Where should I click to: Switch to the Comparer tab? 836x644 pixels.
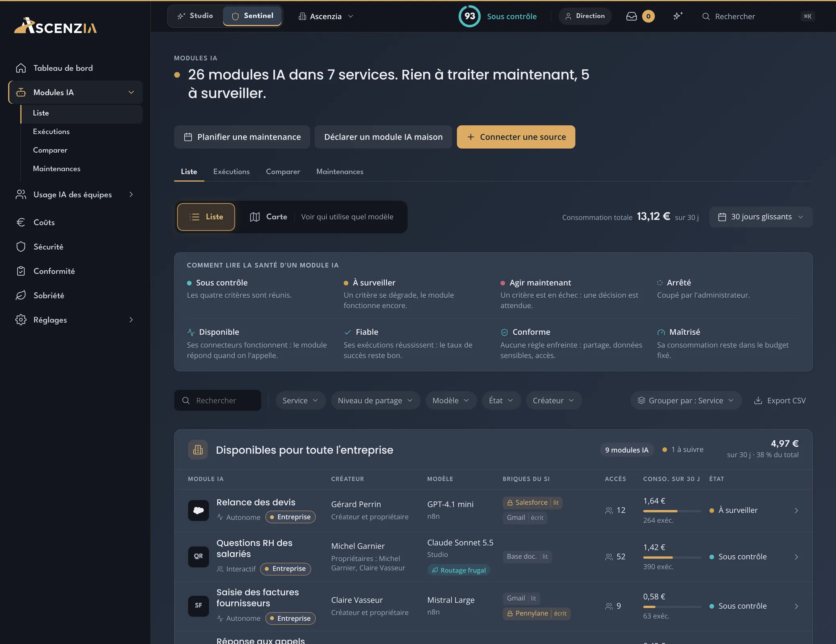coord(283,172)
